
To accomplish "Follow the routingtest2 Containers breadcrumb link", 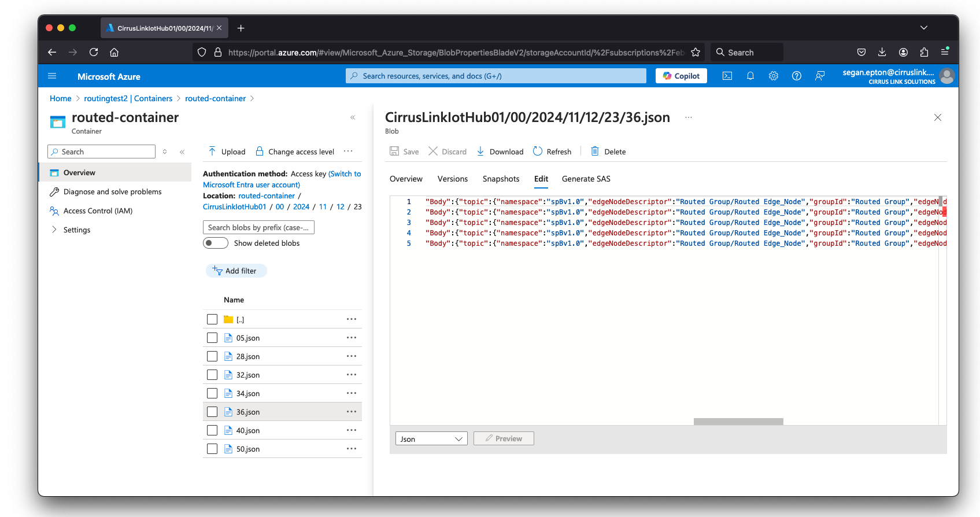I will (x=128, y=99).
